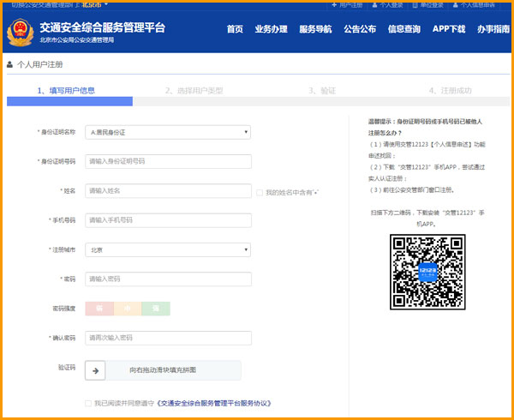Check the 我的姓名中含有"•" checkbox

point(260,193)
